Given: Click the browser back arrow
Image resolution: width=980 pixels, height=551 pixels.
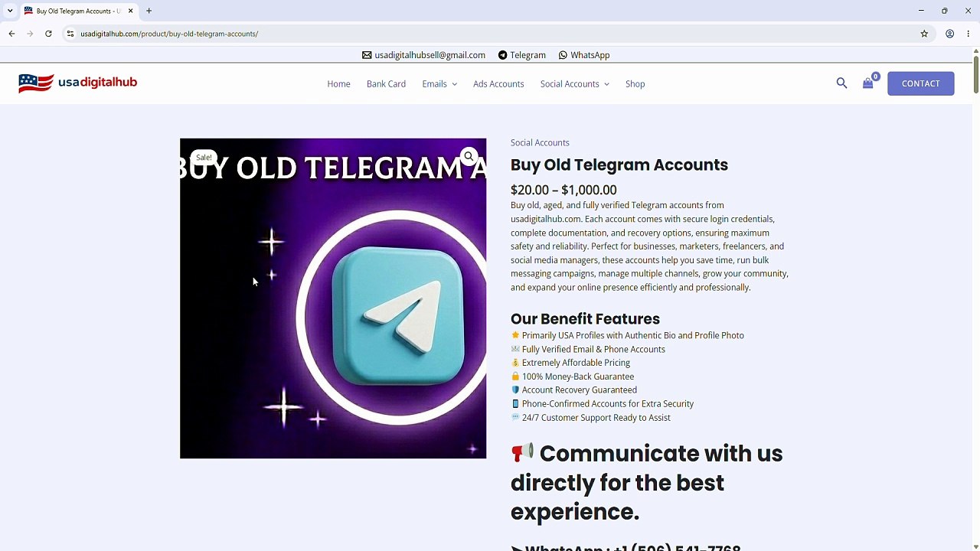Looking at the screenshot, I should click(x=11, y=34).
